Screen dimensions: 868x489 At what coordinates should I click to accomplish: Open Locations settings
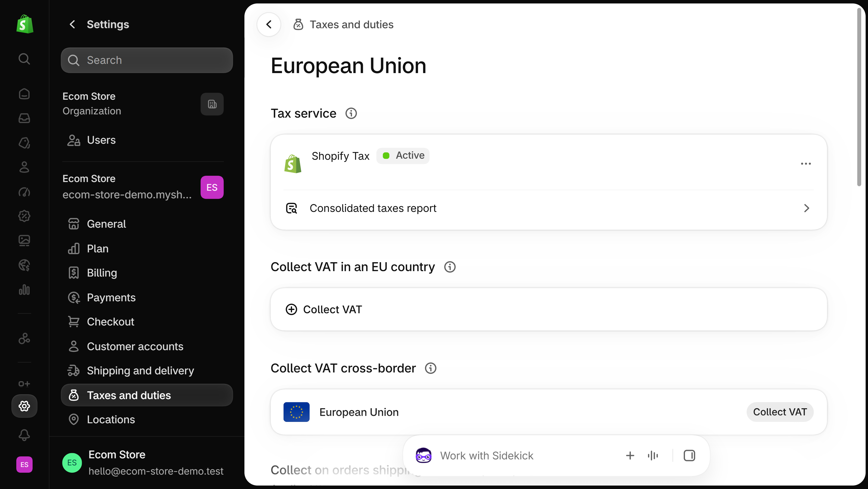click(147, 419)
